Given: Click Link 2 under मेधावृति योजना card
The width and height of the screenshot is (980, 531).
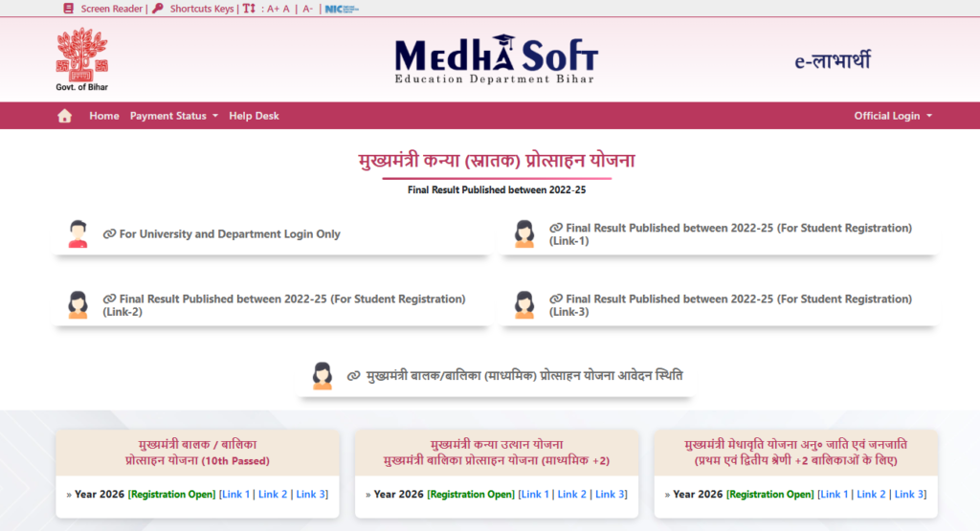Looking at the screenshot, I should pos(871,494).
